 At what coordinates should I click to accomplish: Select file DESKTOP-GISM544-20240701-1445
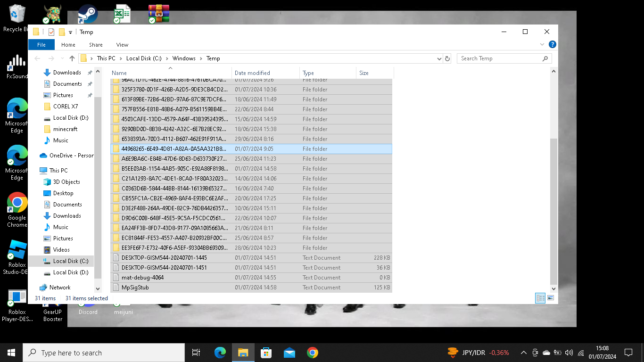click(x=251, y=258)
